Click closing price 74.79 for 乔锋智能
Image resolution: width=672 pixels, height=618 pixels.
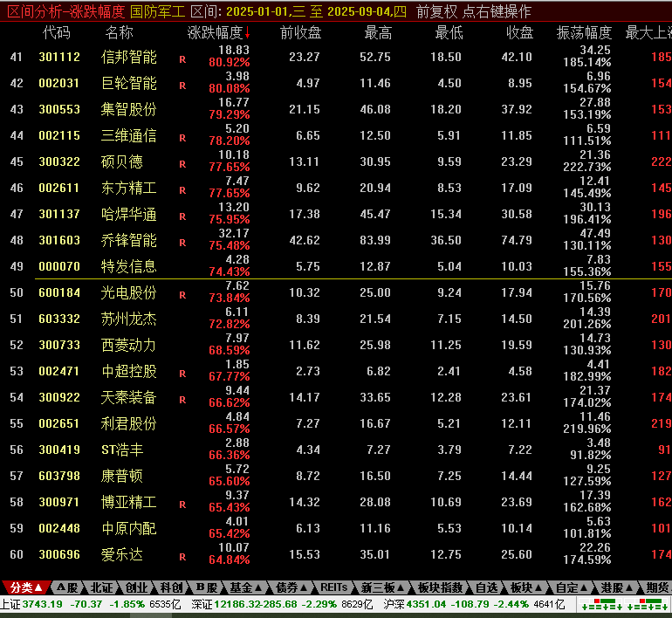point(517,240)
